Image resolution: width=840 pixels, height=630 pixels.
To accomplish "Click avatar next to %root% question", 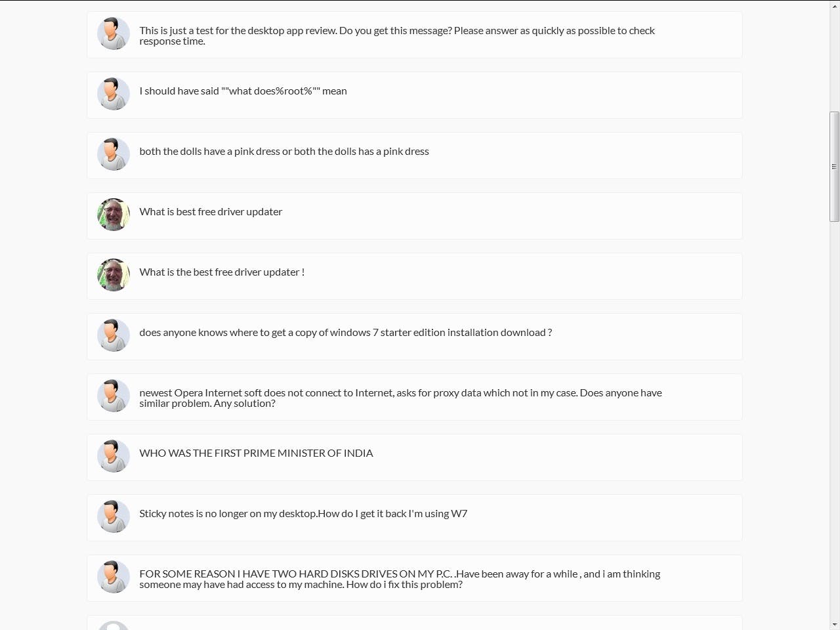I will [114, 94].
